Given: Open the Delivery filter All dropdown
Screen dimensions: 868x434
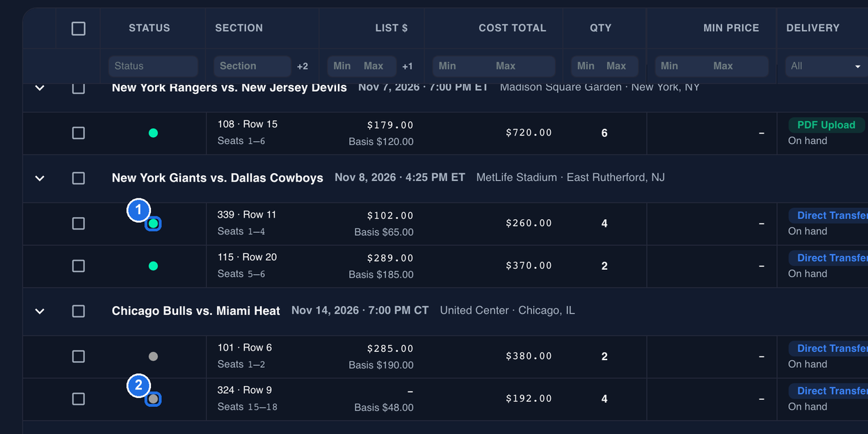Looking at the screenshot, I should [x=826, y=66].
